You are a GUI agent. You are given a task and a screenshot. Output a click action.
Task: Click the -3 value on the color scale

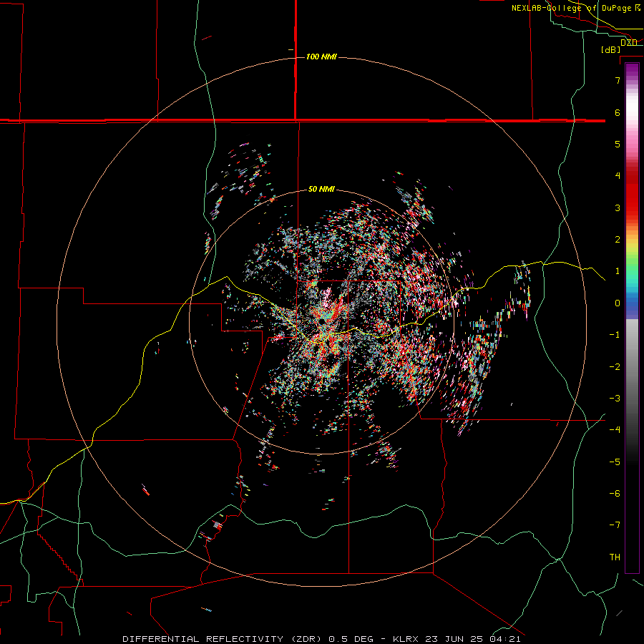pos(615,399)
